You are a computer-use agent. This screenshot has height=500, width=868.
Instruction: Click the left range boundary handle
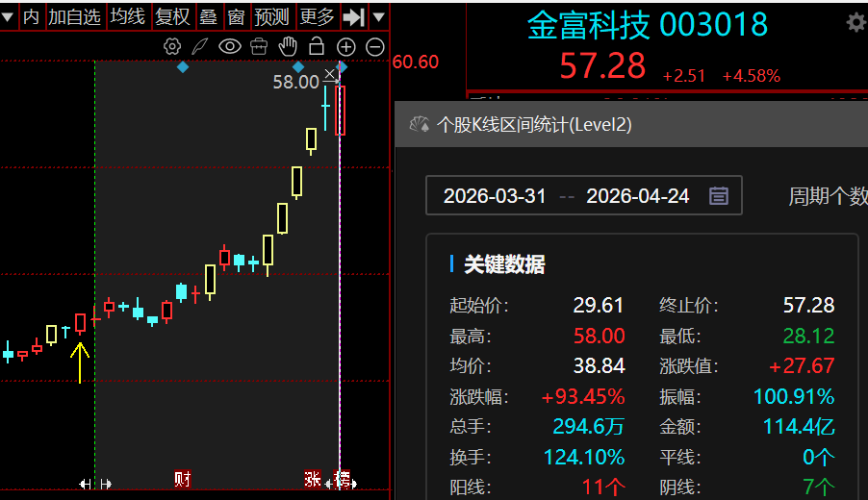[95, 484]
